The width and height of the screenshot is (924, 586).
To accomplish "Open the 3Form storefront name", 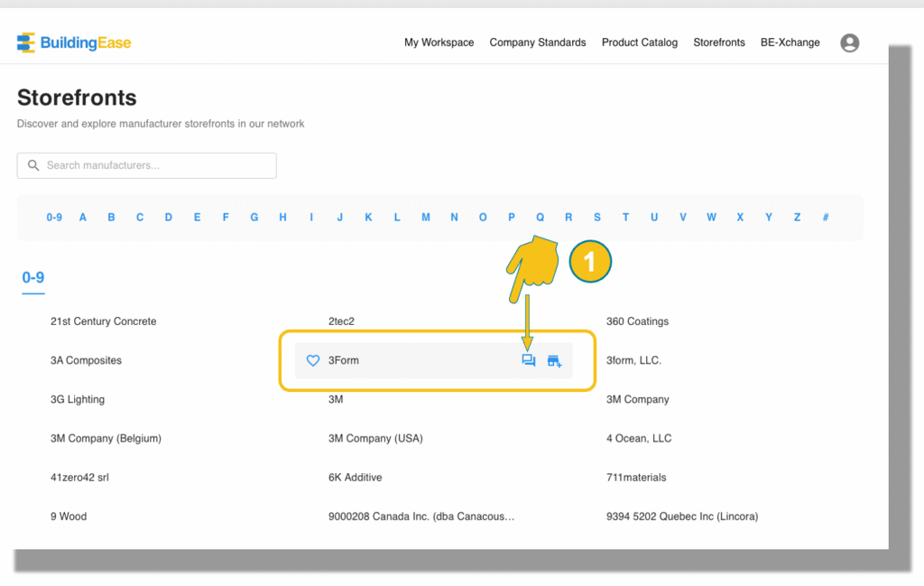I will tap(344, 360).
